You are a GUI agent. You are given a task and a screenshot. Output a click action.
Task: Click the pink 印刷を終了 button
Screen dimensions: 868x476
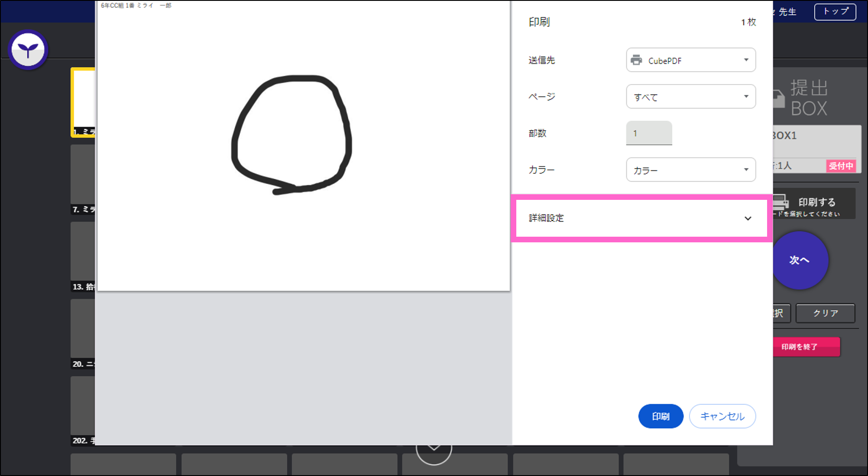coord(806,347)
